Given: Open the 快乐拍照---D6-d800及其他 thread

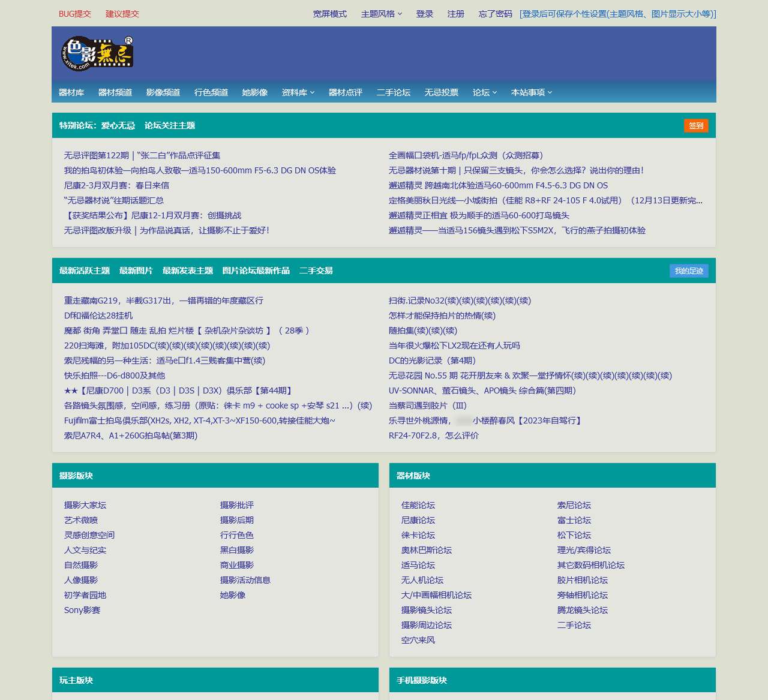Looking at the screenshot, I should tap(115, 375).
